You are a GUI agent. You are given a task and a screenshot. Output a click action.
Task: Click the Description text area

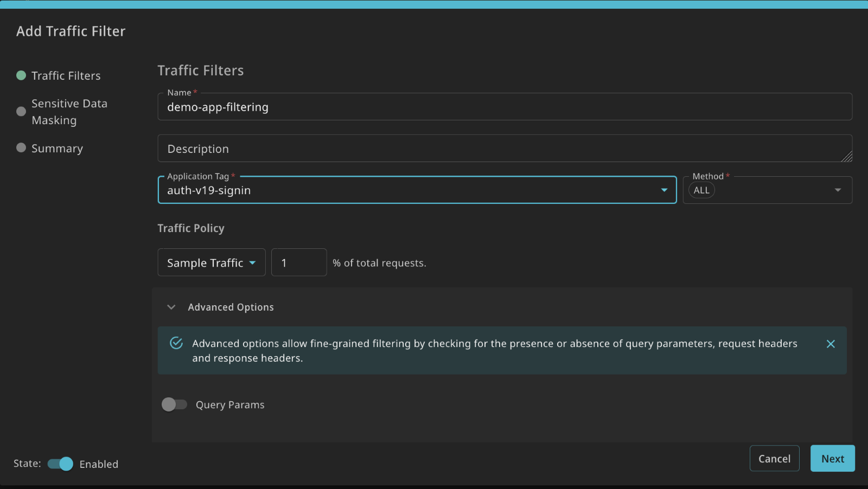coord(505,149)
